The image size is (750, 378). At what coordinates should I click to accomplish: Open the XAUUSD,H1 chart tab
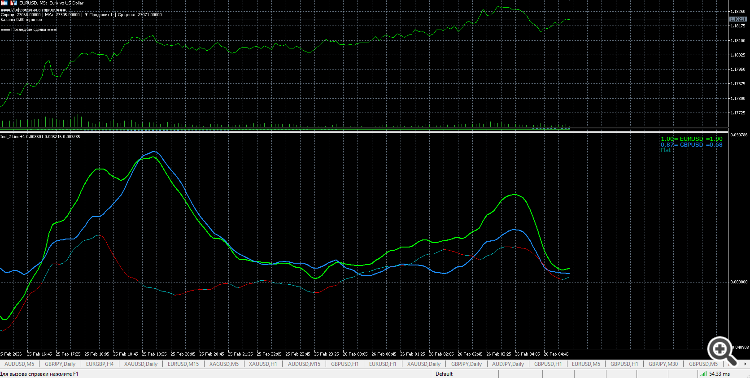pyautogui.click(x=264, y=364)
